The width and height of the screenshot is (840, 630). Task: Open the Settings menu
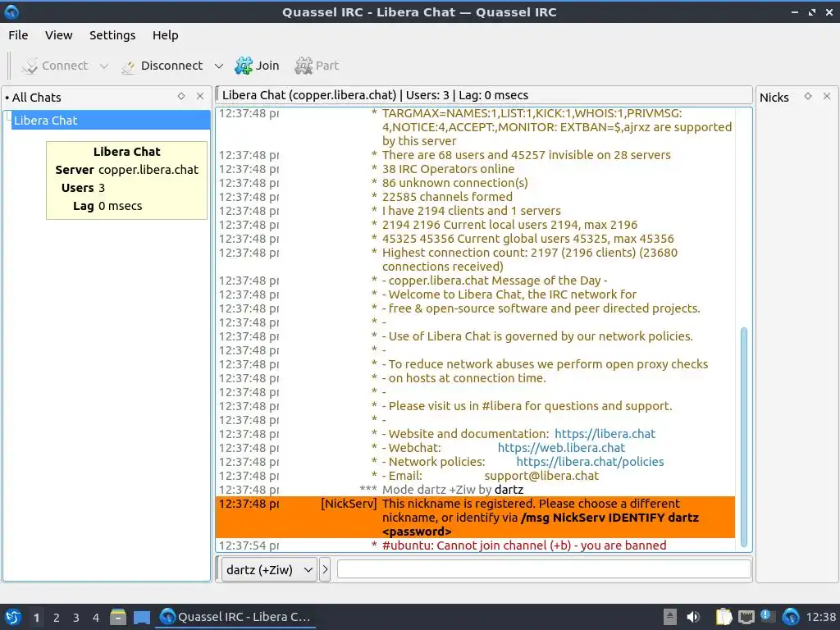(112, 35)
